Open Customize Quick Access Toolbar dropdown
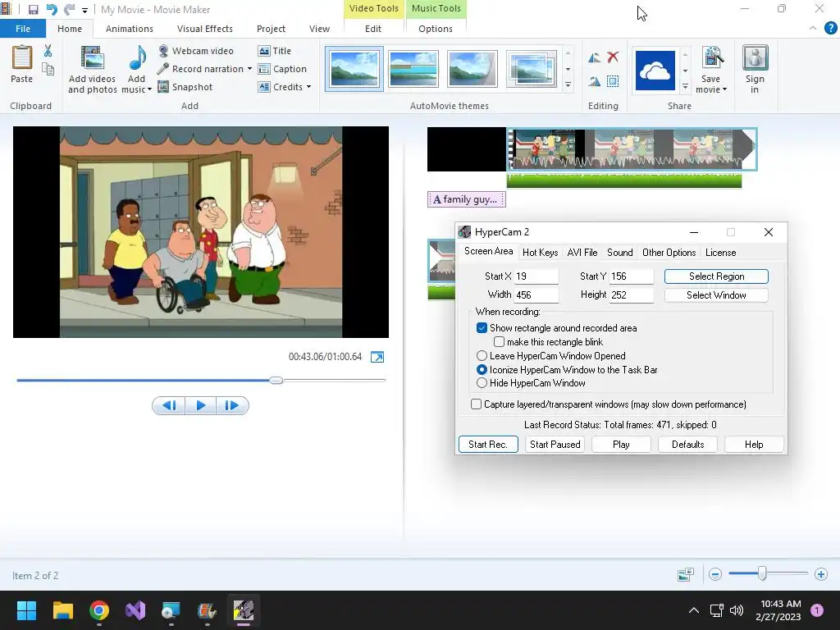This screenshot has height=630, width=840. [84, 10]
